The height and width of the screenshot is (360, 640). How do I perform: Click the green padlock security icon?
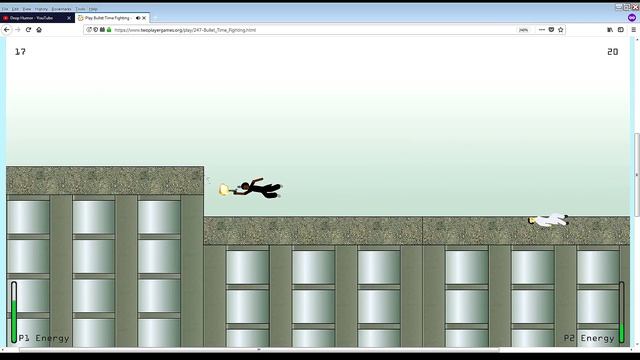point(109,30)
